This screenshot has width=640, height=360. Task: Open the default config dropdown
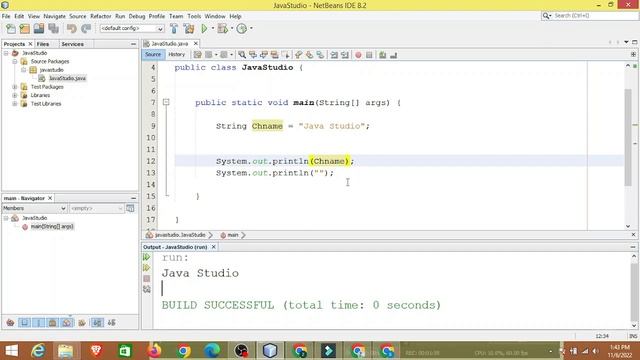click(x=132, y=29)
